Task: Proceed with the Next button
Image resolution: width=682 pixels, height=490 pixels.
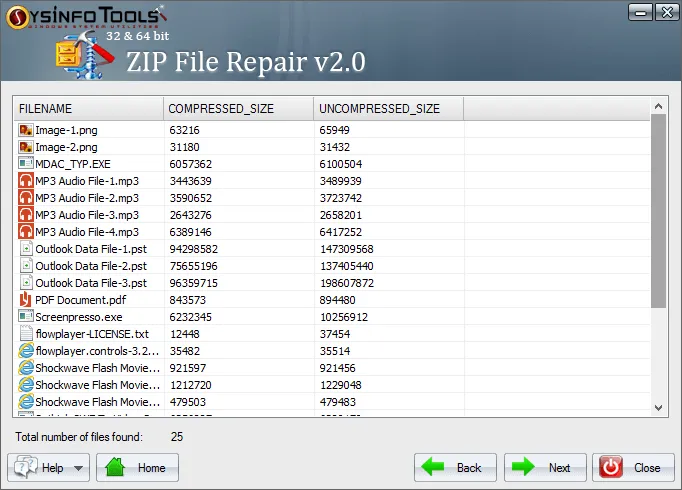Action: [x=545, y=467]
